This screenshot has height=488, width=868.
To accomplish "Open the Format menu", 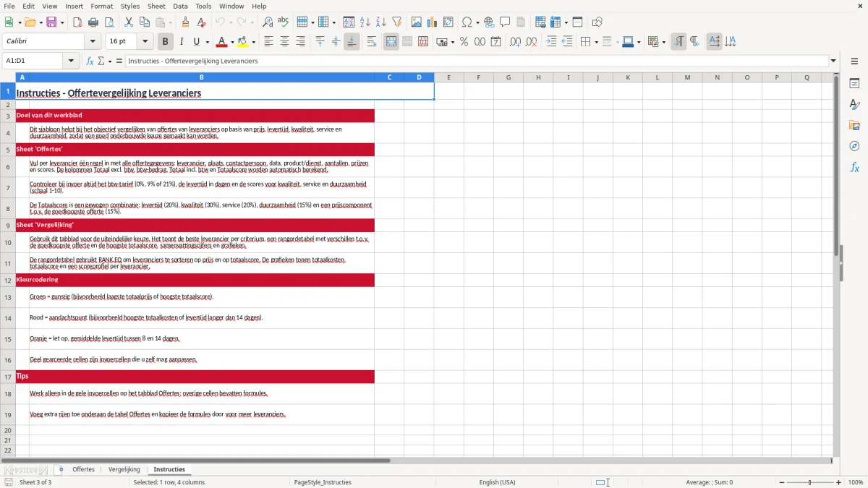I will pos(102,6).
